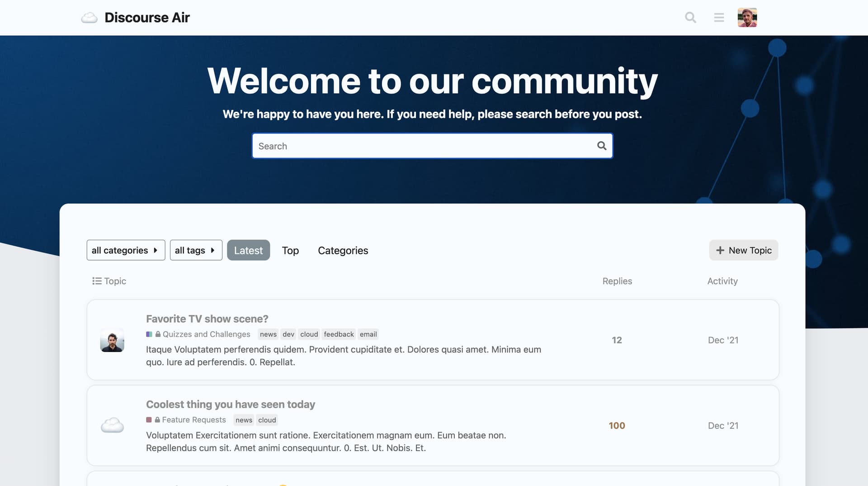Expand the all categories dropdown

tap(126, 250)
